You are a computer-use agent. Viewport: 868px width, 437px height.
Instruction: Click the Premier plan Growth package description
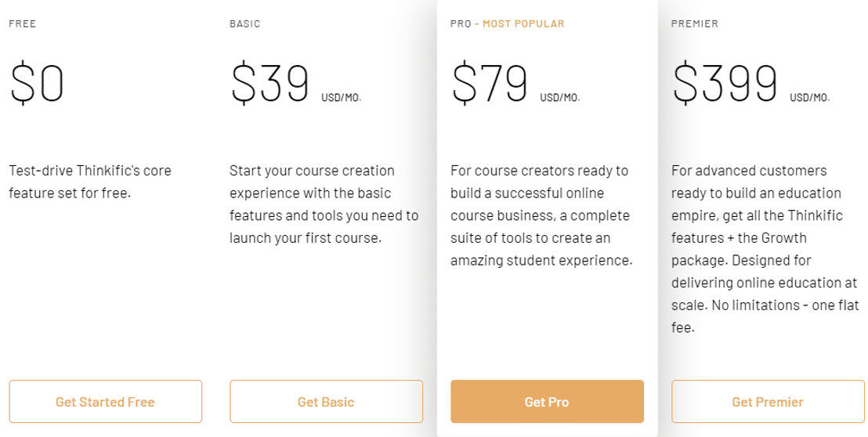(765, 249)
